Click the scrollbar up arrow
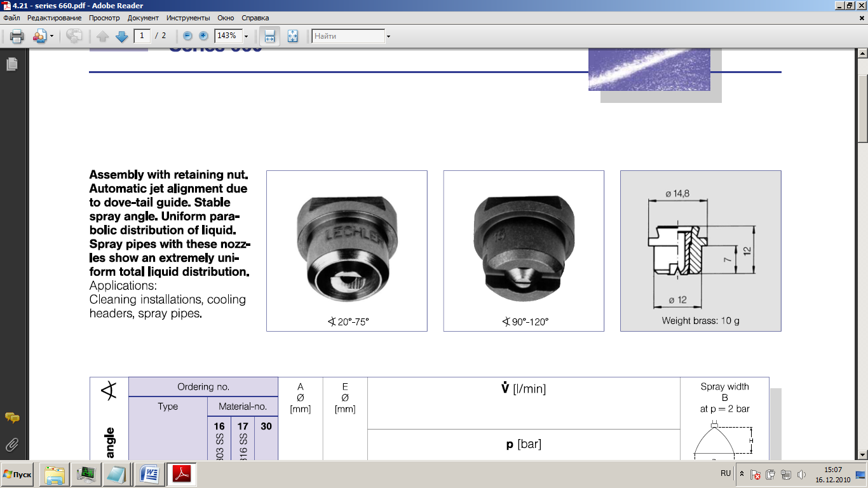Image resolution: width=868 pixels, height=488 pixels. click(x=863, y=53)
